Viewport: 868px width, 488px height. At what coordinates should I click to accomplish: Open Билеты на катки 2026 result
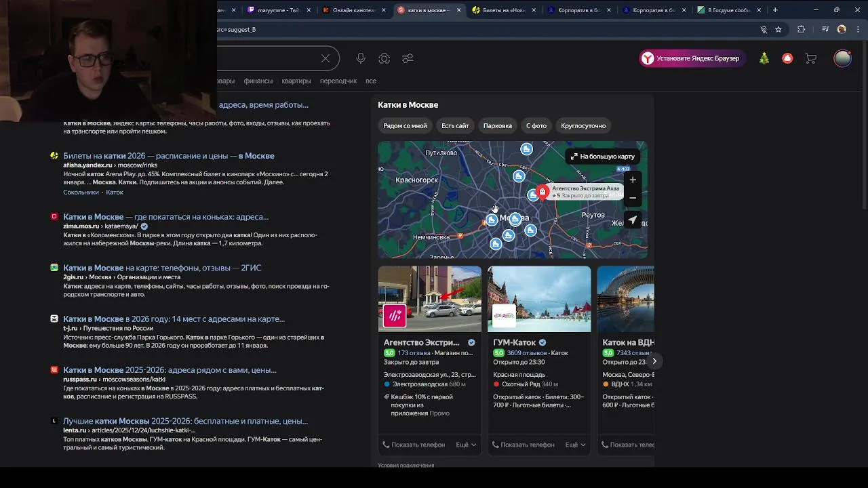(x=169, y=156)
